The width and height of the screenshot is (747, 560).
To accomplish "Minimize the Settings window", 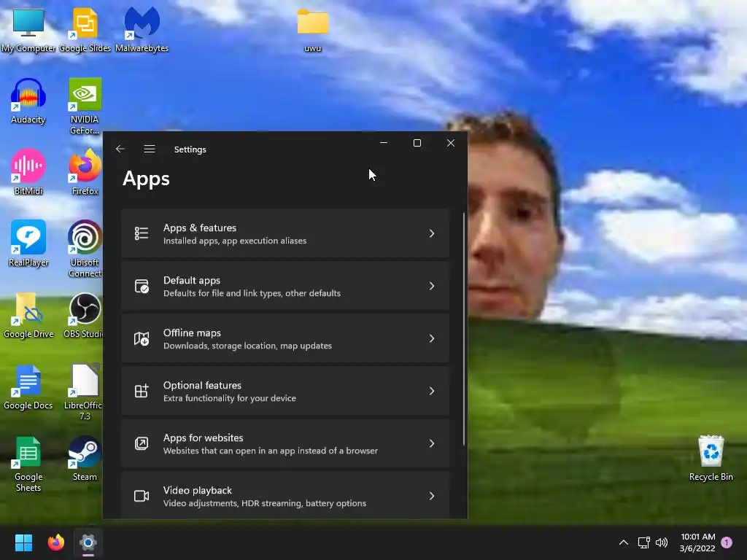I will click(384, 143).
